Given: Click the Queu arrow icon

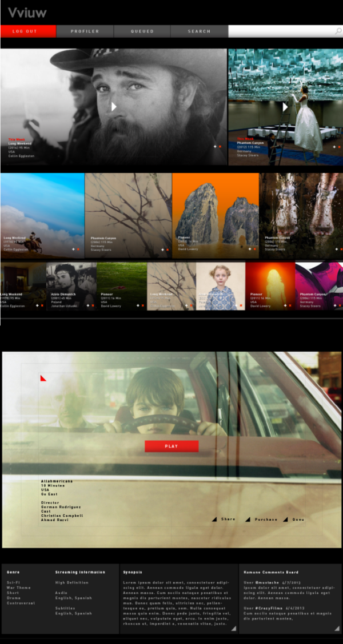Looking at the screenshot, I should [x=286, y=520].
